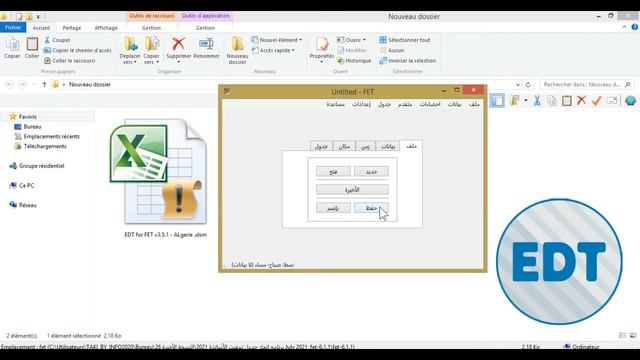Expand the address bar history chevron

(x=518, y=84)
